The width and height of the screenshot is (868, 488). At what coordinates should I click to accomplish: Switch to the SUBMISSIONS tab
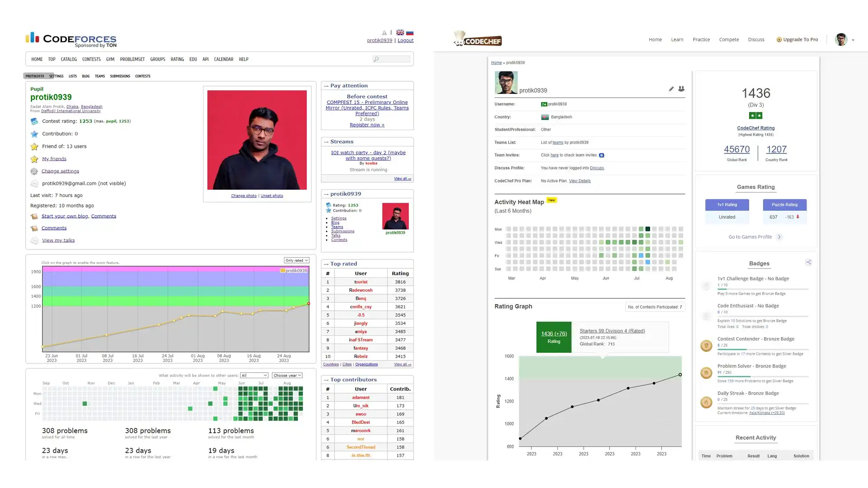(120, 76)
